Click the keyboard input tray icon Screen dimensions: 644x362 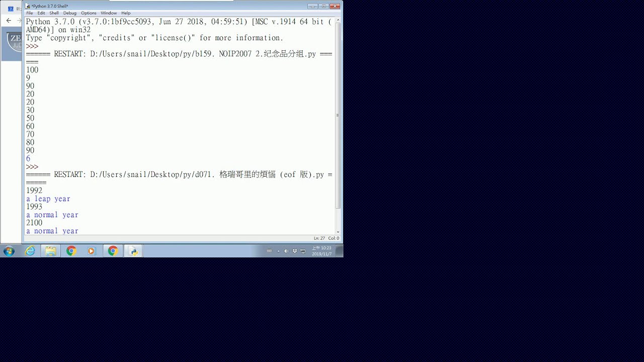point(269,251)
